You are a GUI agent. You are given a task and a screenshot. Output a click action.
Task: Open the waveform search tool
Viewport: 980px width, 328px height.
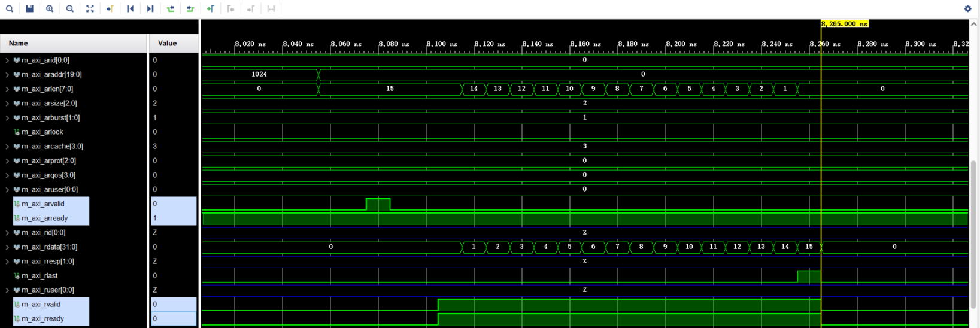pos(10,8)
